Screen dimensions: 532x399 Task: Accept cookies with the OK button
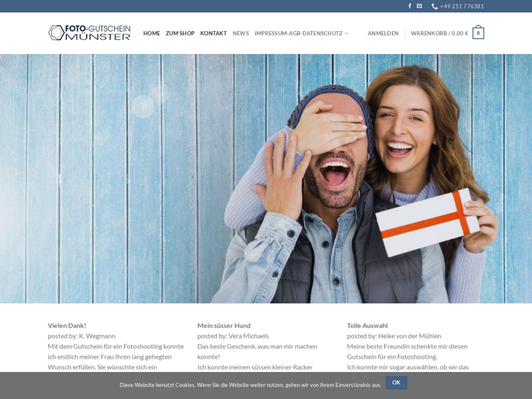click(396, 382)
